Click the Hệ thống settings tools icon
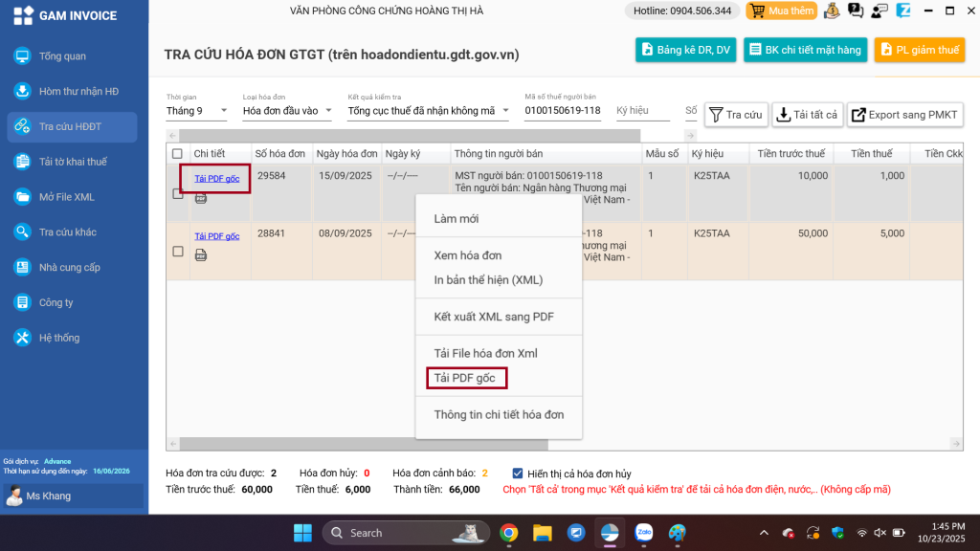 (22, 338)
